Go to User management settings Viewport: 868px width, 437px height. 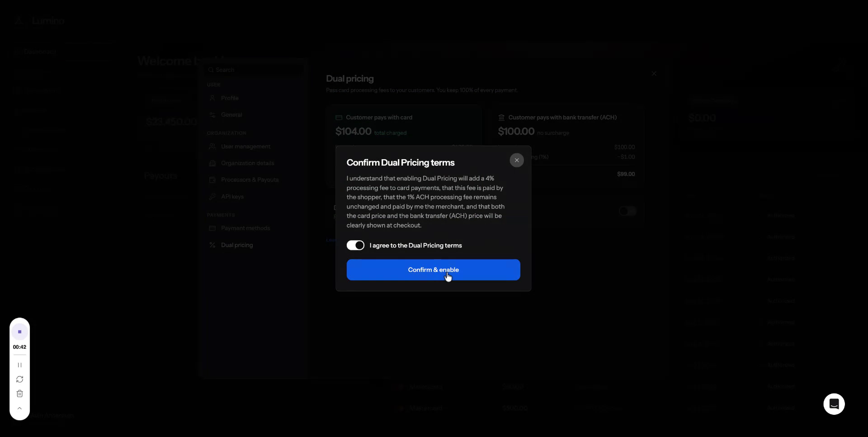tap(245, 147)
